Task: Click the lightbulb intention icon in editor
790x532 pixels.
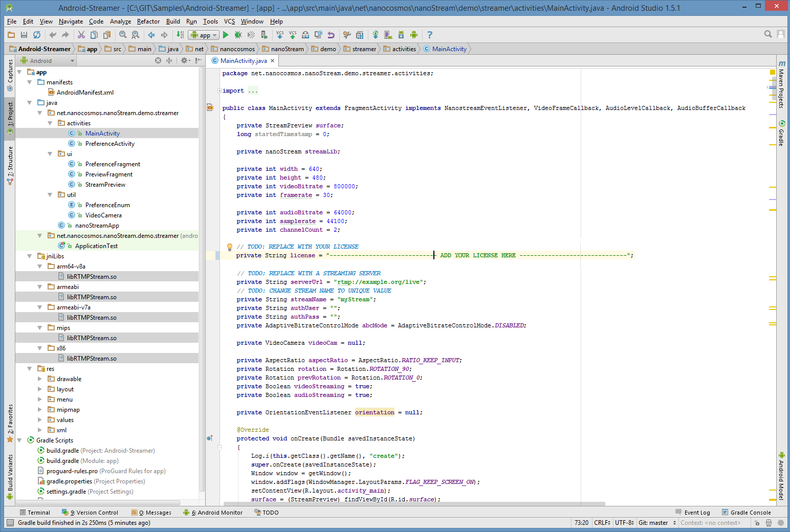Action: click(230, 247)
